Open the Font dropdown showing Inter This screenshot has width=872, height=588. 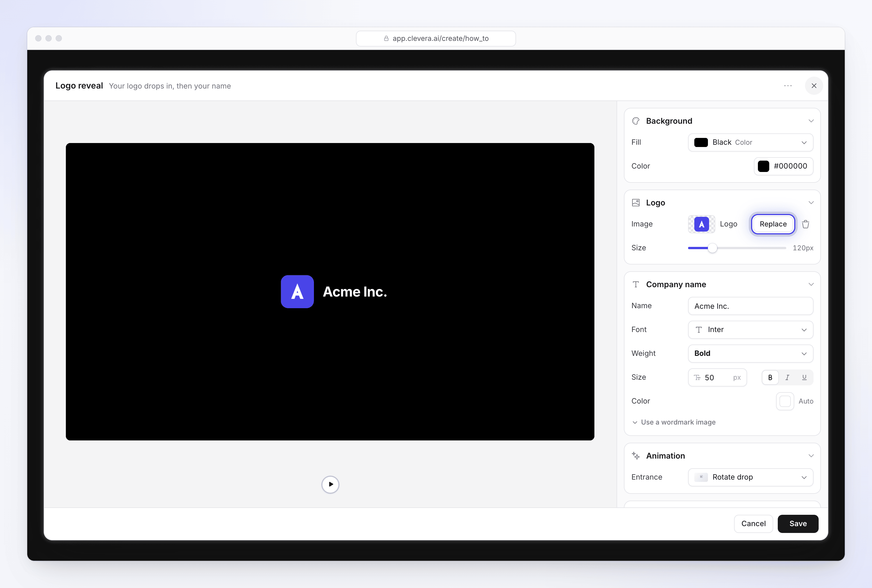tap(751, 330)
